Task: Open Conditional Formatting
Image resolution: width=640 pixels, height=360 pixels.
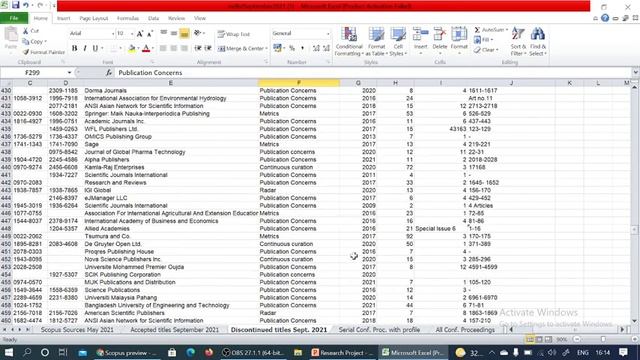Action: click(x=349, y=42)
